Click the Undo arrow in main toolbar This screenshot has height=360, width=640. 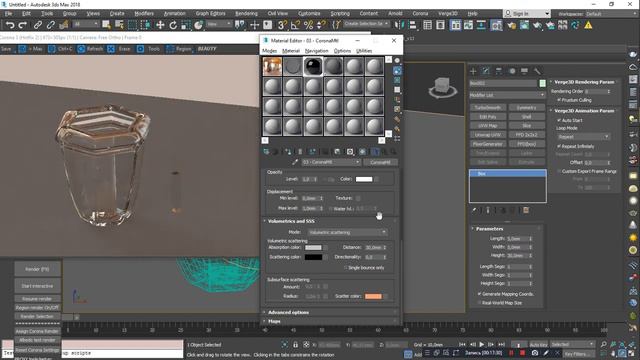pyautogui.click(x=9, y=25)
